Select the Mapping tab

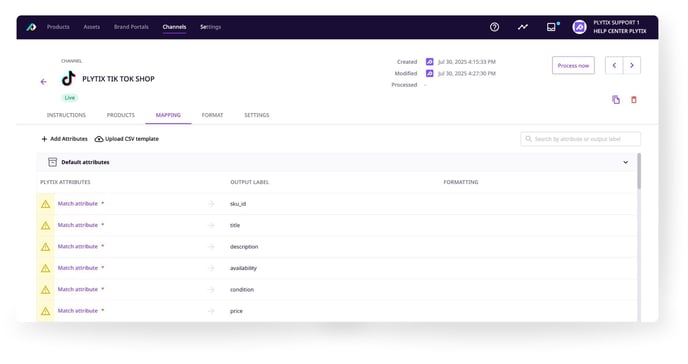(168, 115)
